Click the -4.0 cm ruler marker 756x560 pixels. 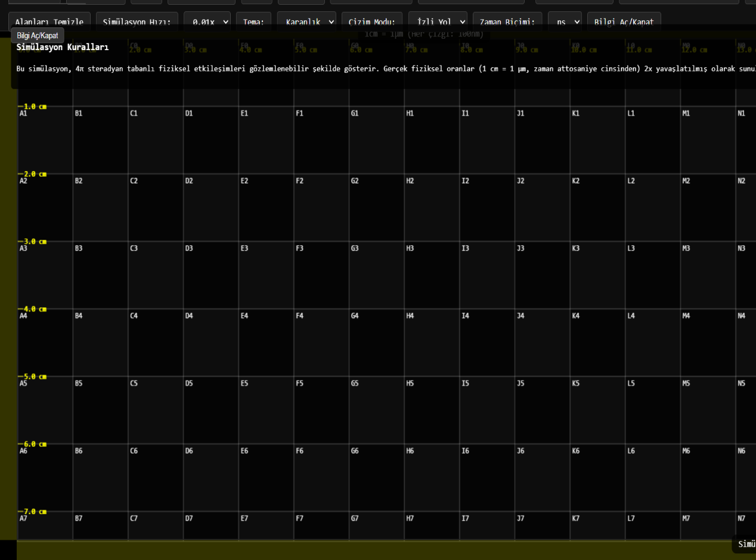pos(35,309)
